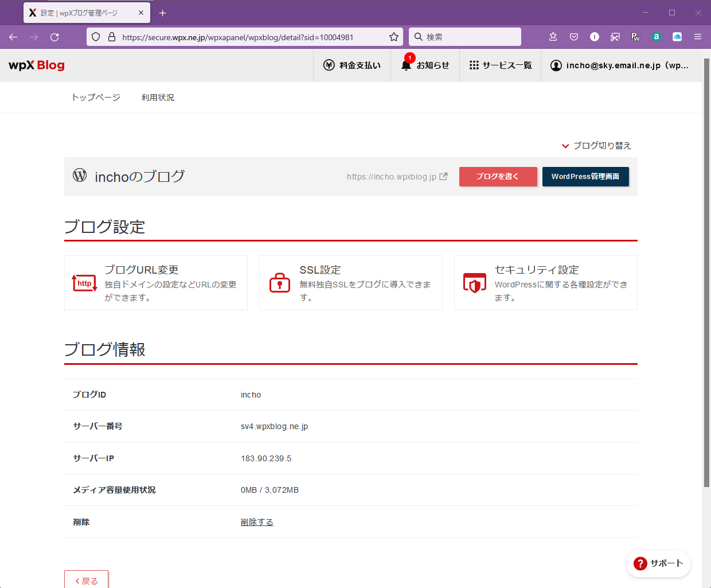Open the サポート support button
Viewport: 711px width, 588px height.
658,564
